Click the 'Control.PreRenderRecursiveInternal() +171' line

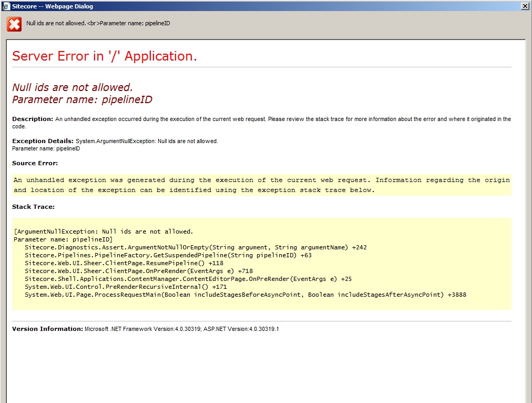coord(126,287)
